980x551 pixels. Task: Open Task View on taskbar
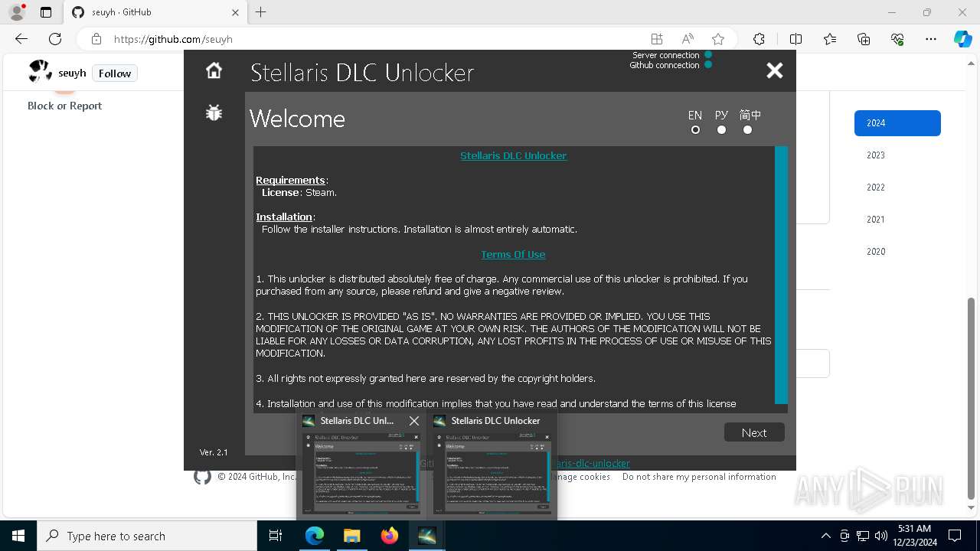276,536
